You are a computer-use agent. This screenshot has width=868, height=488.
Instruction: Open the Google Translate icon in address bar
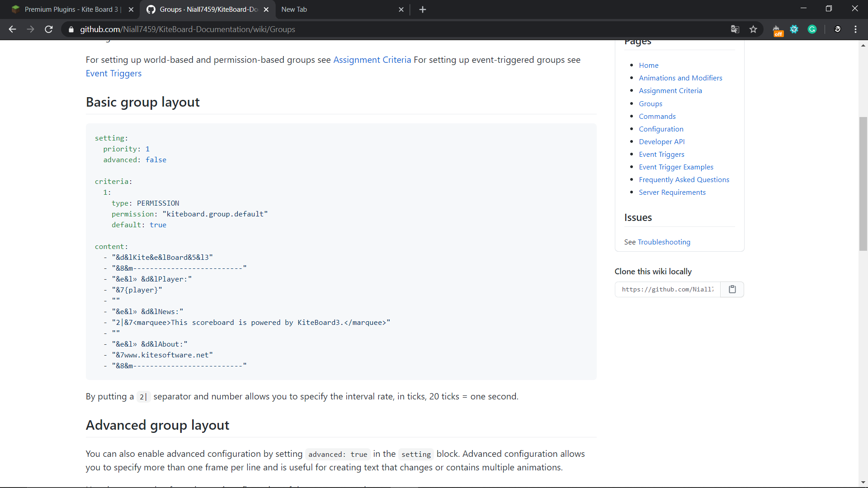[735, 29]
